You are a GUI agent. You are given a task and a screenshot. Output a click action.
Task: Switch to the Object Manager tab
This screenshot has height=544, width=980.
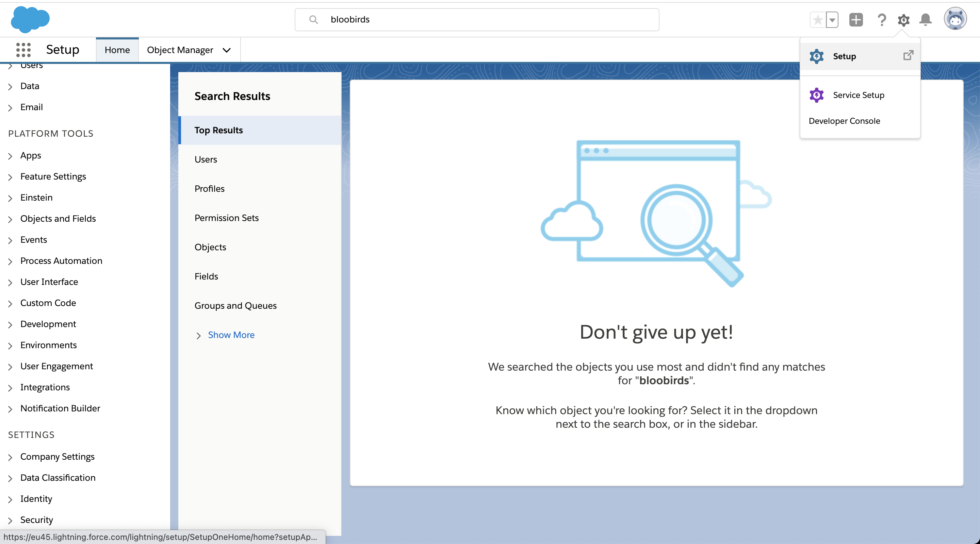(x=180, y=50)
